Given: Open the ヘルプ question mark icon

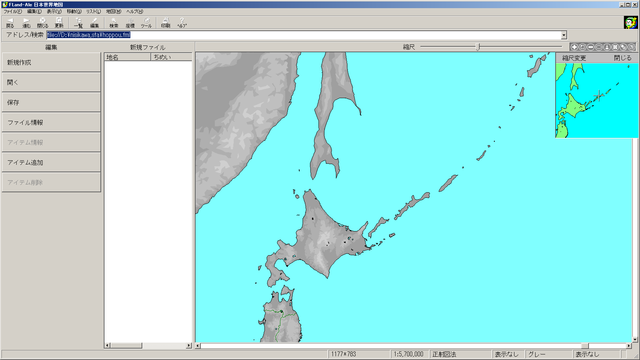Looking at the screenshot, I should pos(182,22).
